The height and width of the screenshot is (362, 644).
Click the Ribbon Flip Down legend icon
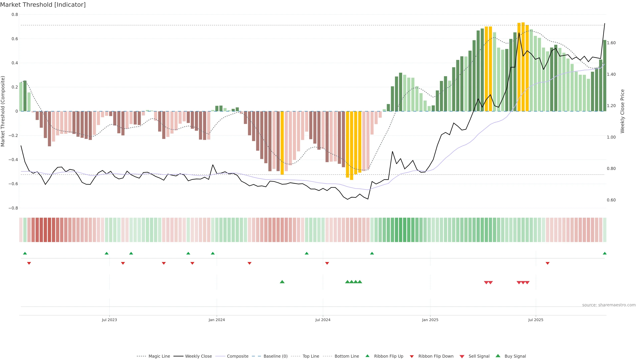coord(412,356)
